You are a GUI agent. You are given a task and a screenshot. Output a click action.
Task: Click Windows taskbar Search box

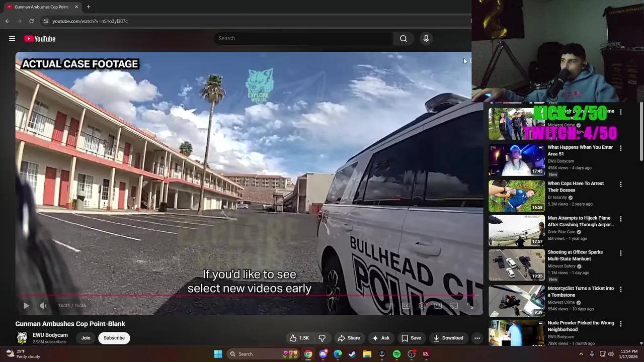(264, 354)
